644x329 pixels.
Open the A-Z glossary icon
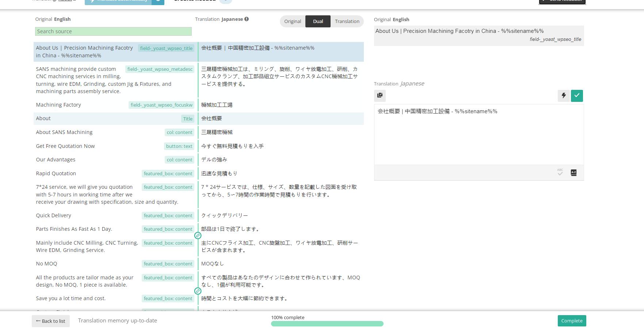tap(573, 173)
